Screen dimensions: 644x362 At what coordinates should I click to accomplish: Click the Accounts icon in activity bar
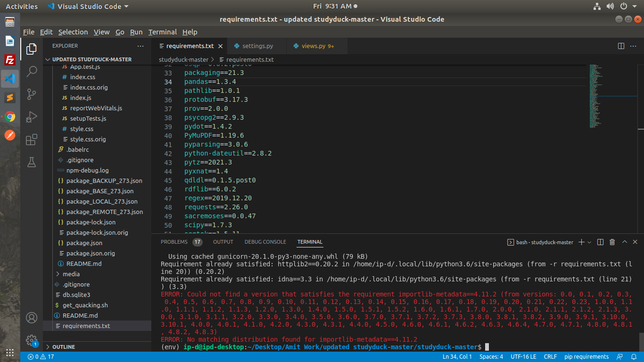32,318
